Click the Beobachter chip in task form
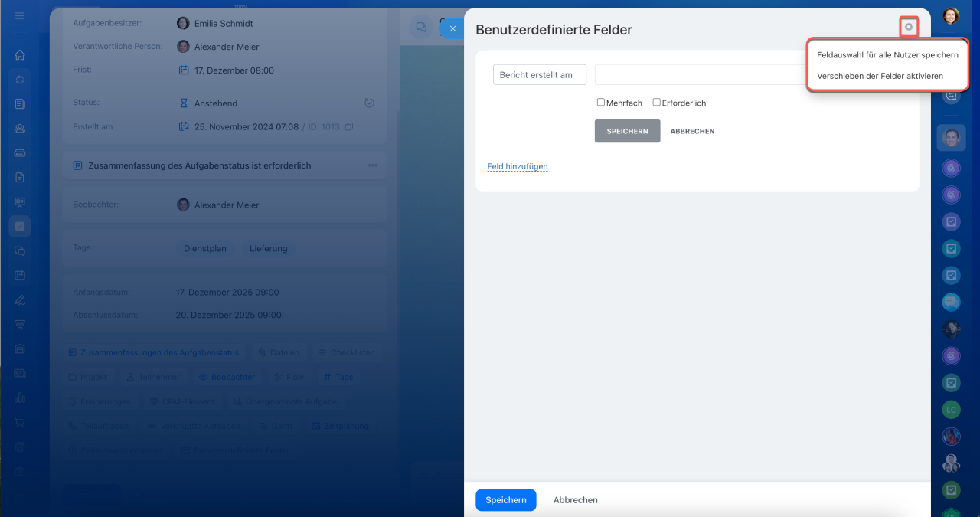 pyautogui.click(x=227, y=377)
